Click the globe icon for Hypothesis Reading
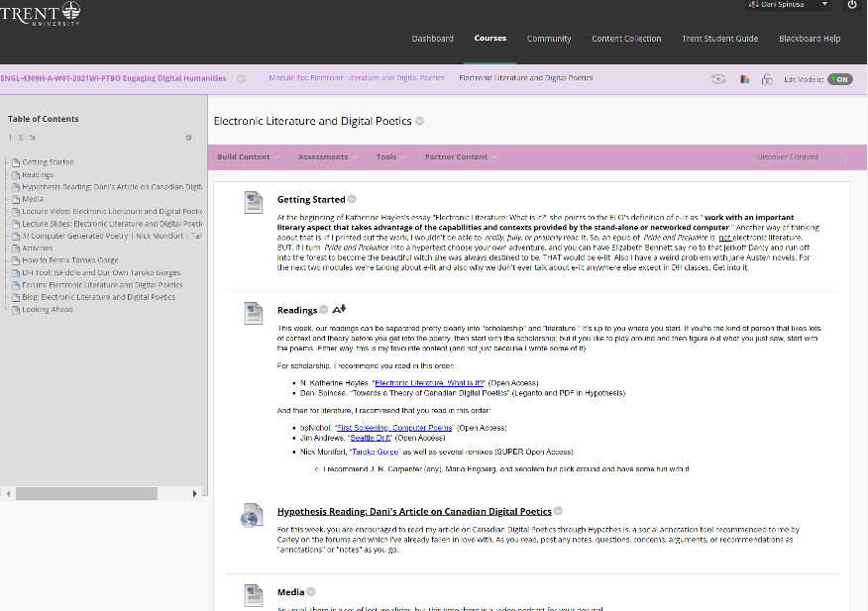 [252, 515]
